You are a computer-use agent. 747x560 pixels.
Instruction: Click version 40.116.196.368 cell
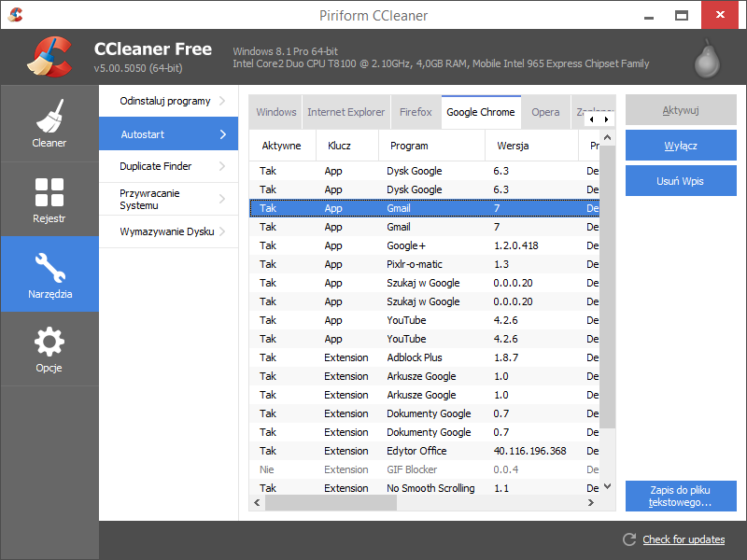coord(529,451)
